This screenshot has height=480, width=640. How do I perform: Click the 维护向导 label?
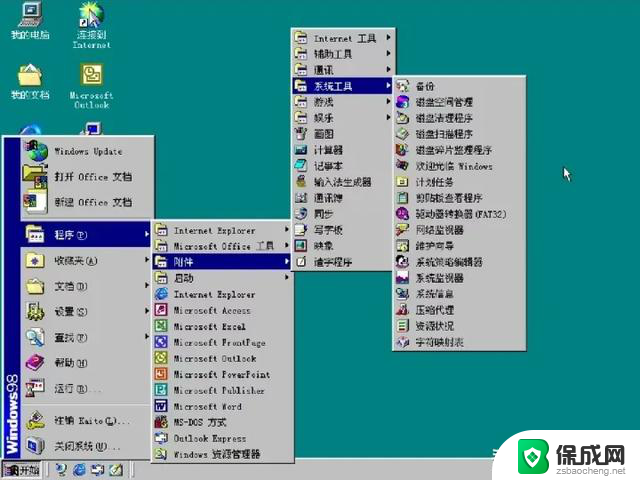[434, 246]
